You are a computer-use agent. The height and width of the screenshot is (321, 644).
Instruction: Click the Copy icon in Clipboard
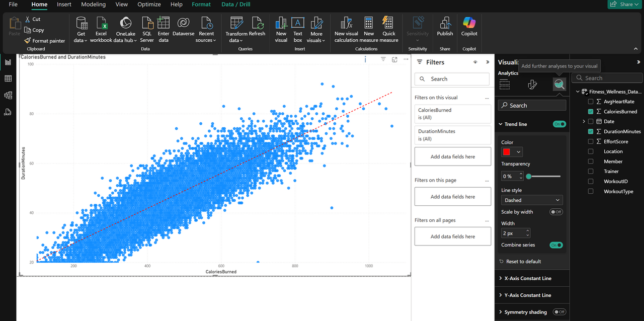[28, 30]
